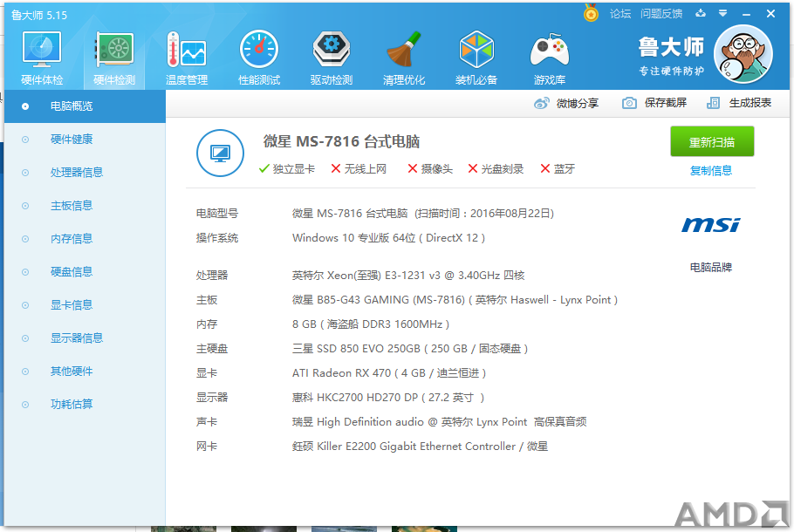Image resolution: width=794 pixels, height=532 pixels.
Task: Click the 惠科 HKC2700 monitor value
Action: click(388, 398)
